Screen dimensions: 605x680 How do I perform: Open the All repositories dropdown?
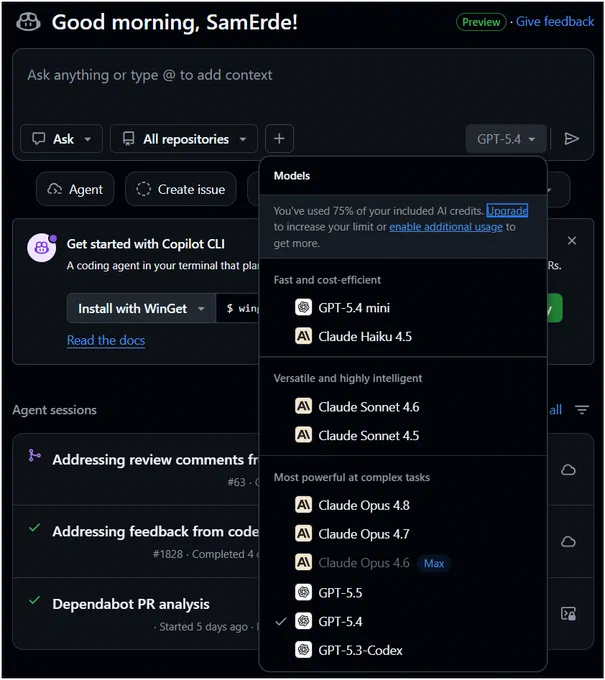(184, 139)
